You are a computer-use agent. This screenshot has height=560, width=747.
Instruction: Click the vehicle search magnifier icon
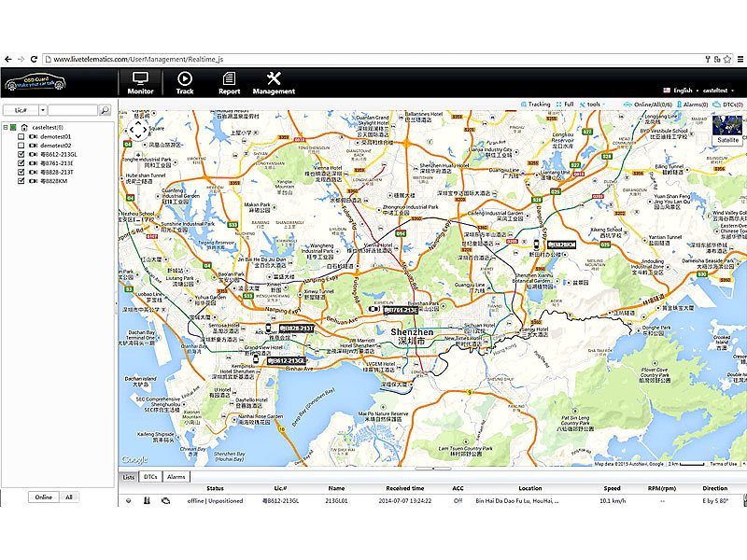(x=105, y=110)
